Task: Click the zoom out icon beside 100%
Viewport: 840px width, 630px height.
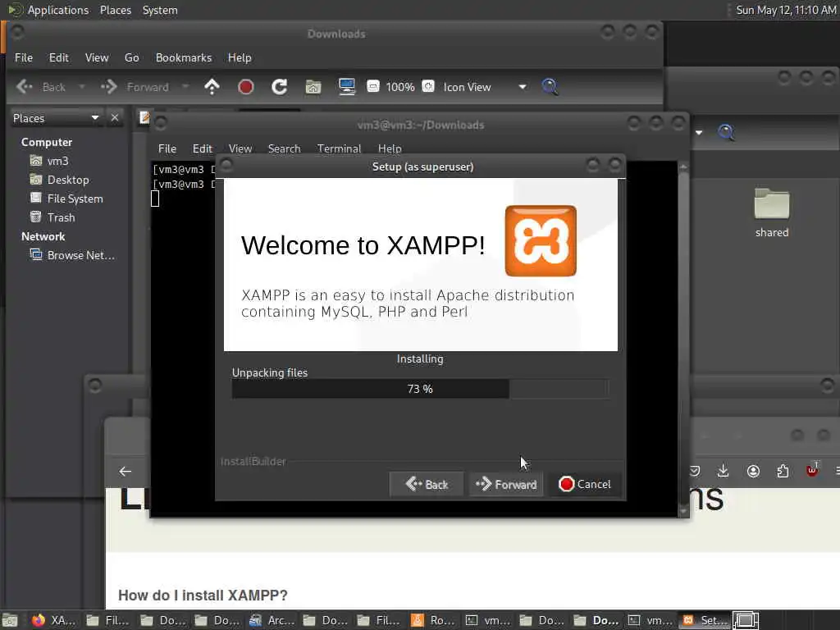Action: [x=373, y=86]
